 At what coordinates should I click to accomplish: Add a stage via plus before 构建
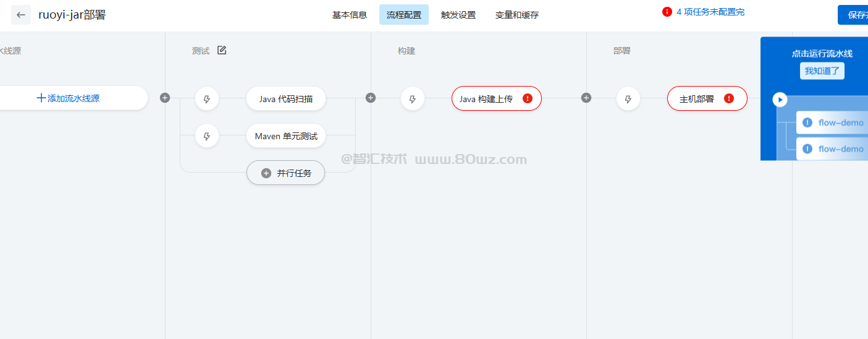pyautogui.click(x=371, y=98)
